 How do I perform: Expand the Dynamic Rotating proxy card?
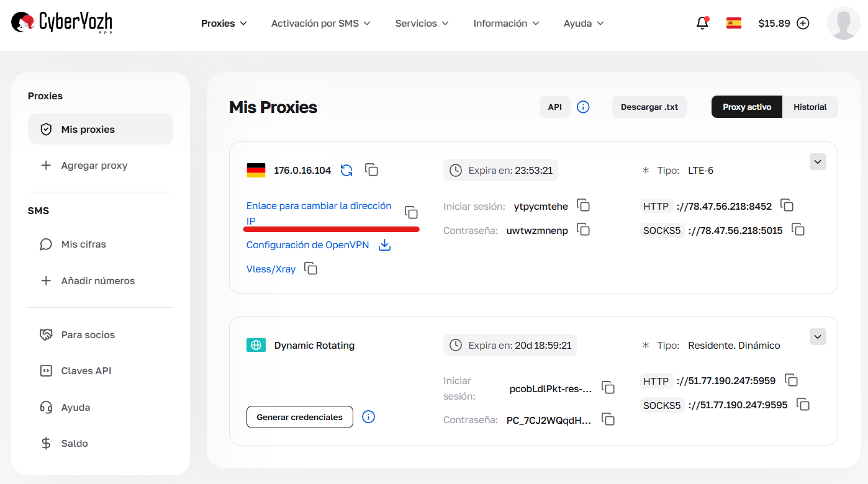tap(818, 336)
